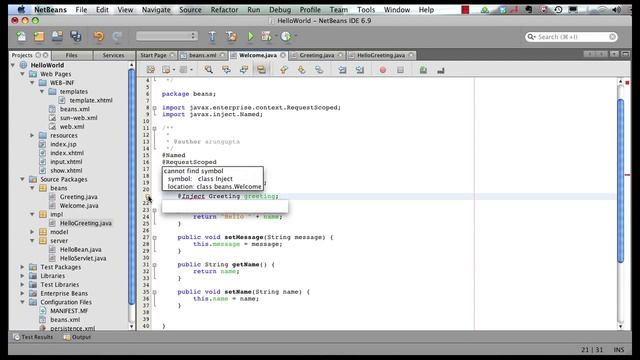Open the Source menu
The width and height of the screenshot is (640, 360).
tap(190, 10)
